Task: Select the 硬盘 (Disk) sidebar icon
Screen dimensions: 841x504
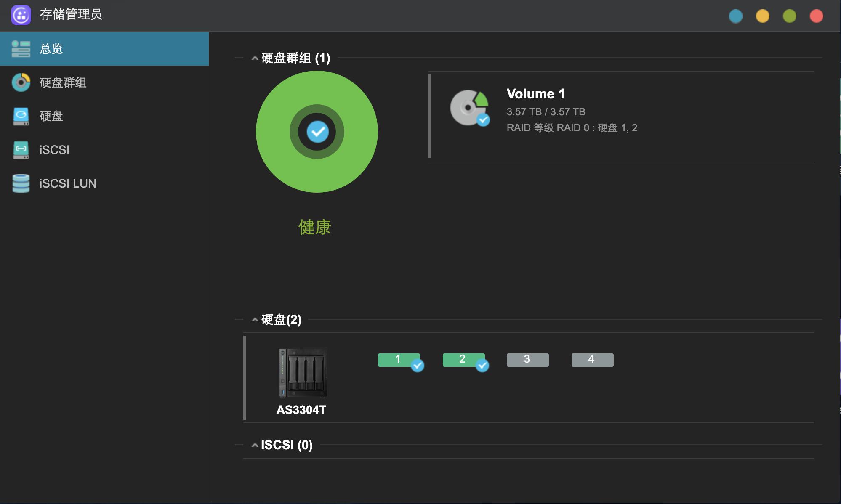Action: [x=20, y=116]
